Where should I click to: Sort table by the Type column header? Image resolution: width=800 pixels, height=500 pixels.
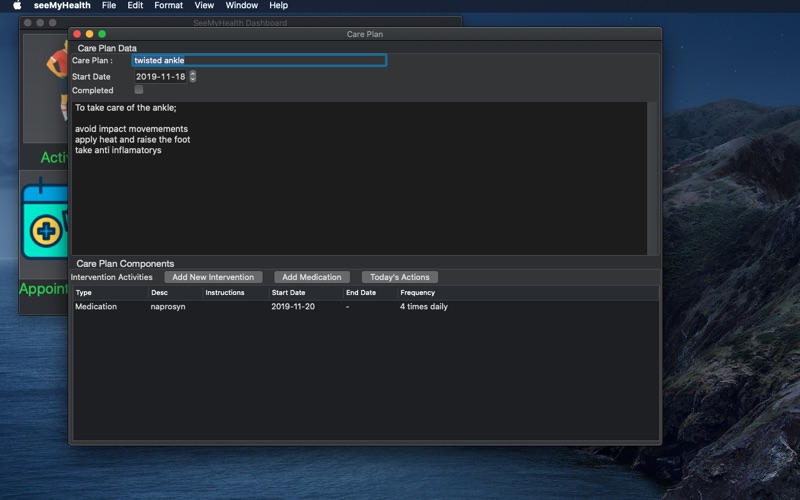point(84,293)
